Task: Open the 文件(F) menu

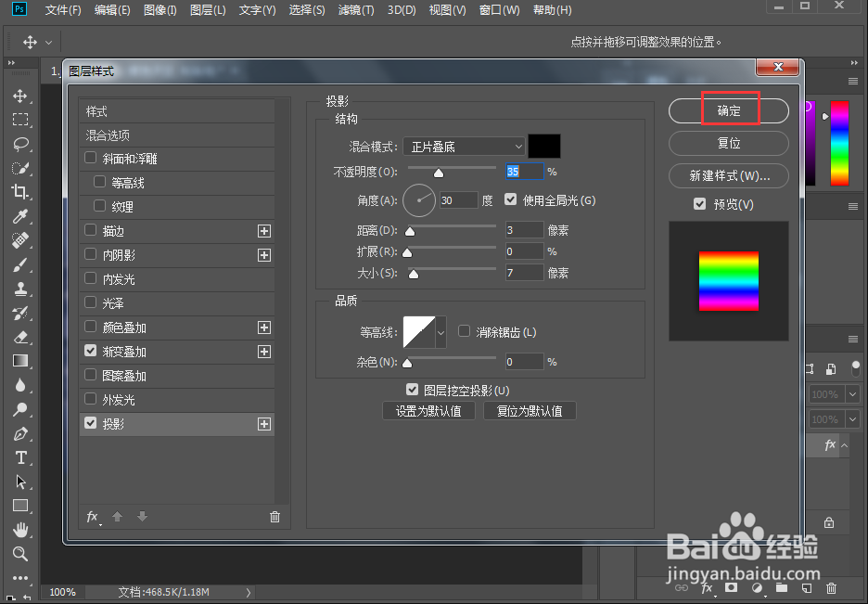Action: tap(63, 10)
